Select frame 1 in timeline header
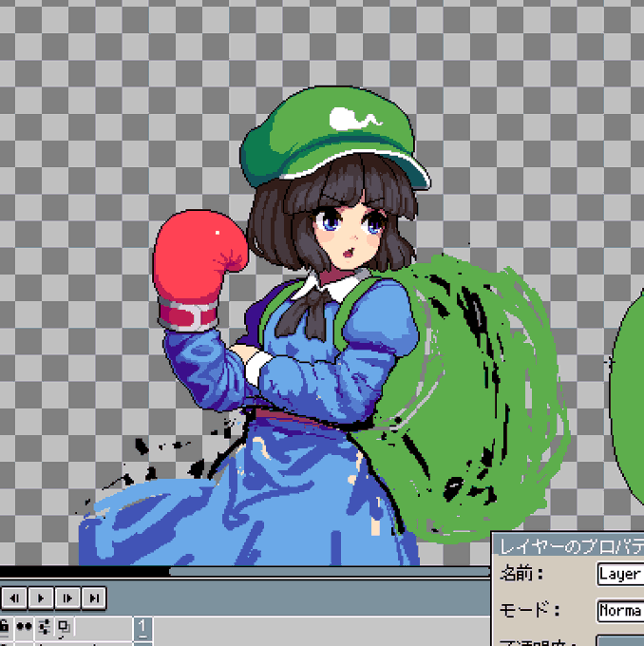Image resolution: width=644 pixels, height=646 pixels. coord(142,627)
